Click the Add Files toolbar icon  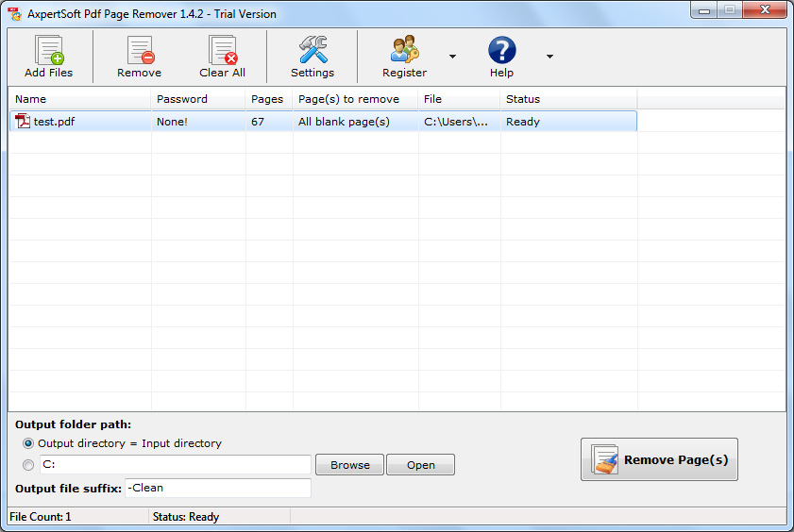(x=49, y=50)
